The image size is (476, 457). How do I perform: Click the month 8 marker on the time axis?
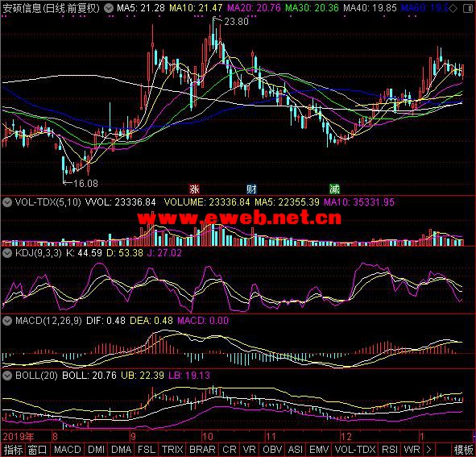(55, 437)
